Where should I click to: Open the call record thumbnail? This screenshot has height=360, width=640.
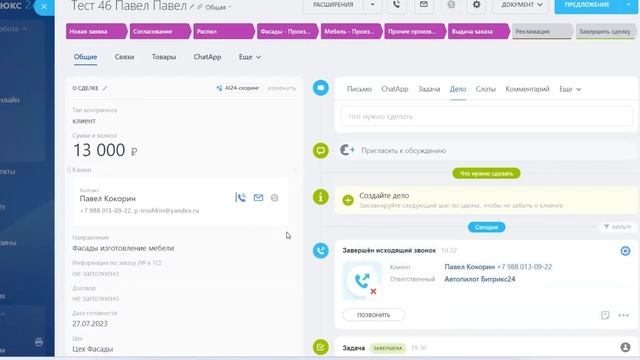[x=362, y=281]
